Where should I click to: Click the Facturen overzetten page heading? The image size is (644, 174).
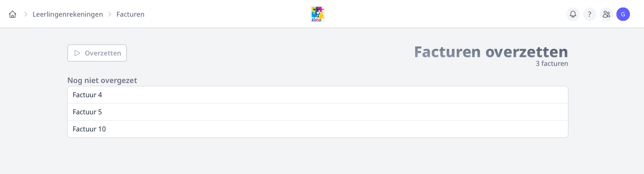pyautogui.click(x=491, y=52)
